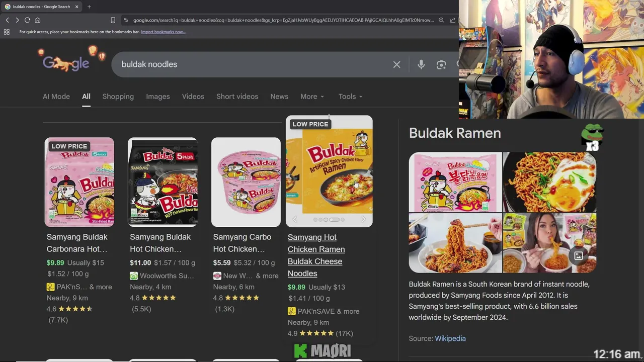Screen dimensions: 644x362
Task: Click the New W... & more seller
Action: click(x=246, y=276)
